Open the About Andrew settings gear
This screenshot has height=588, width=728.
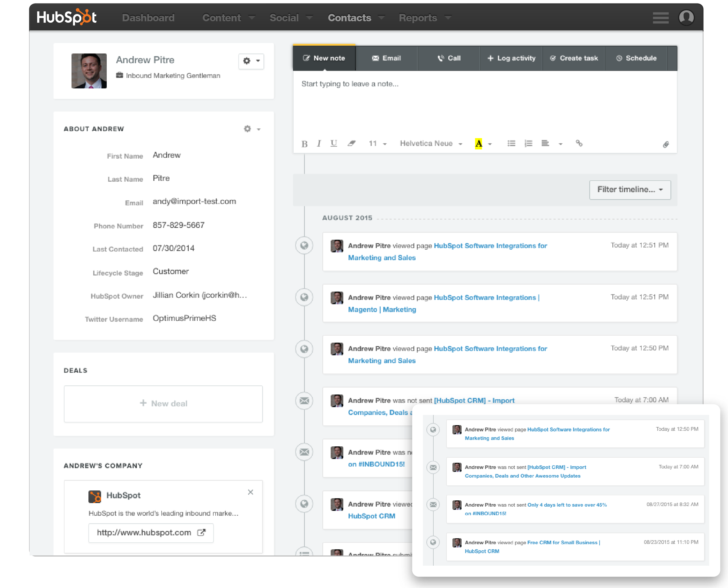click(247, 129)
